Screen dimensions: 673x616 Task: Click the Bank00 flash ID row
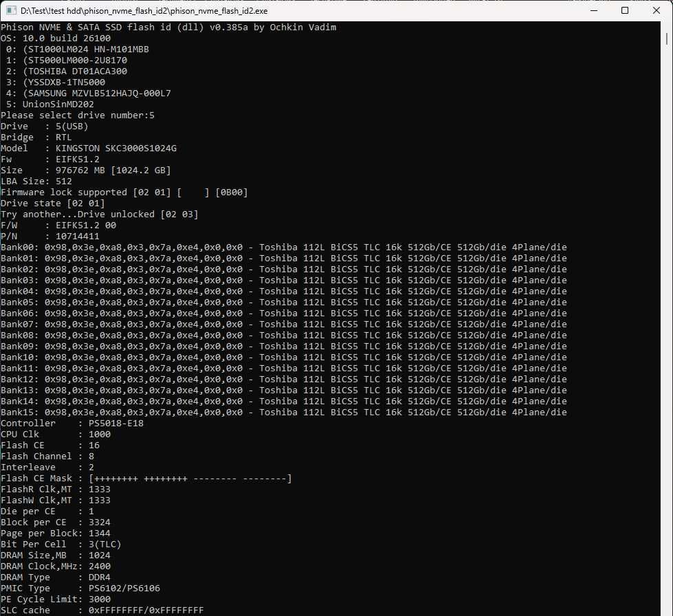284,247
